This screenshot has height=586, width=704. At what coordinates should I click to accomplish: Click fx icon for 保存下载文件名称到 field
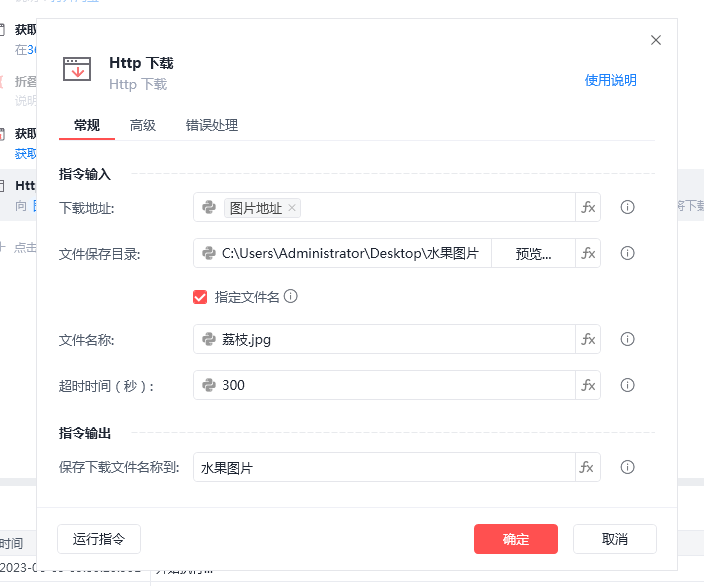587,467
